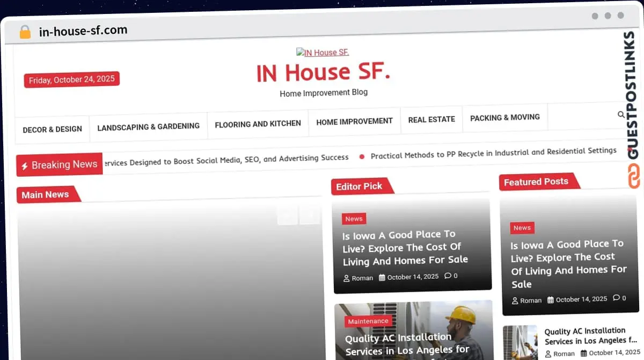Click the author person icon beside Roman
Viewport: 644px width, 360px height.
click(x=347, y=278)
